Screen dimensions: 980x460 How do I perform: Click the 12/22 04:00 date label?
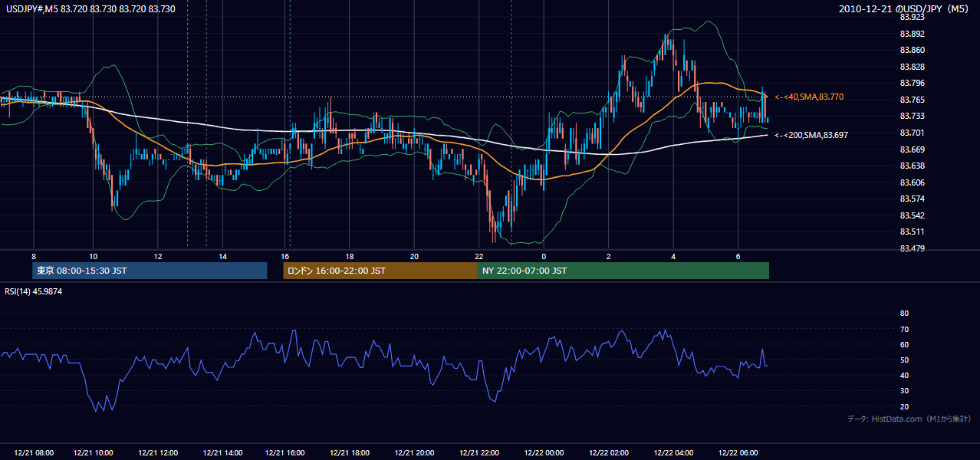tap(674, 453)
